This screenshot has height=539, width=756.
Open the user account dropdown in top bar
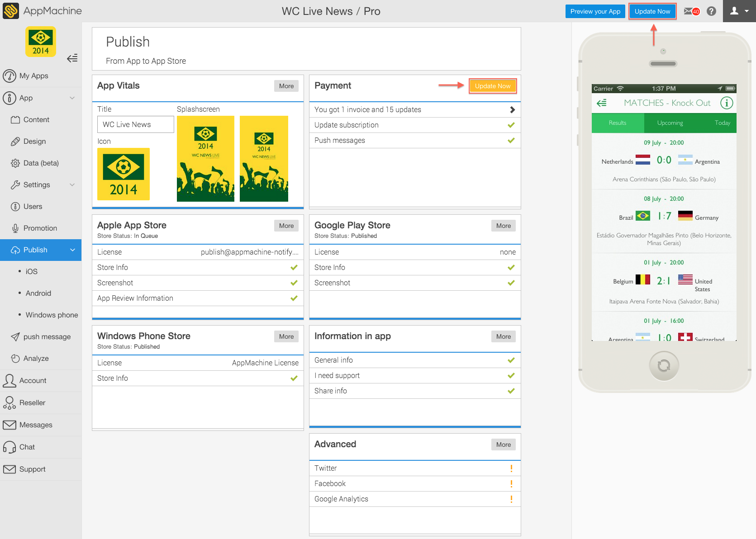click(x=739, y=11)
